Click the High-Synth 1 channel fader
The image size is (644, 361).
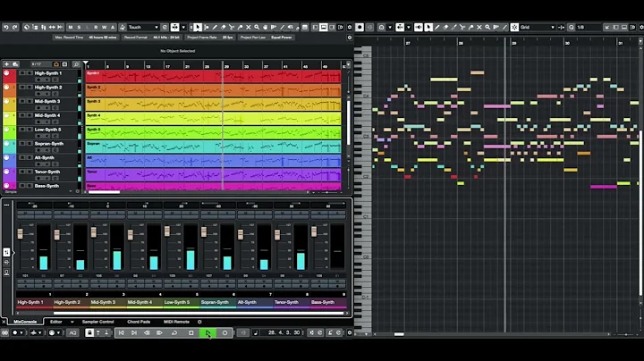(x=20, y=233)
